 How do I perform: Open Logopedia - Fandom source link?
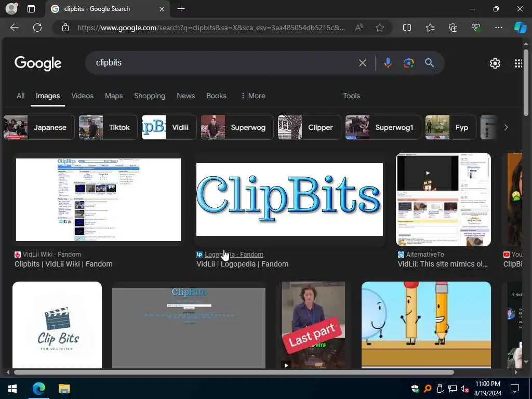234,255
